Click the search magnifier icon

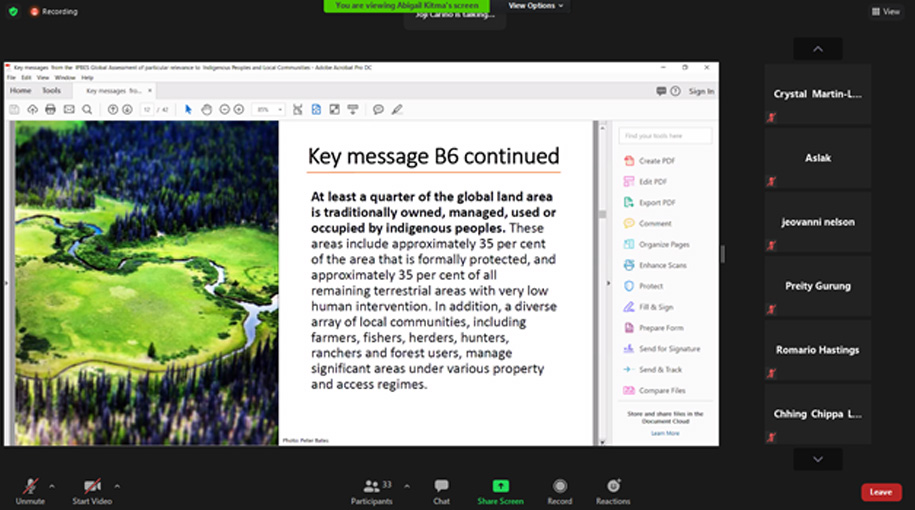coord(87,110)
